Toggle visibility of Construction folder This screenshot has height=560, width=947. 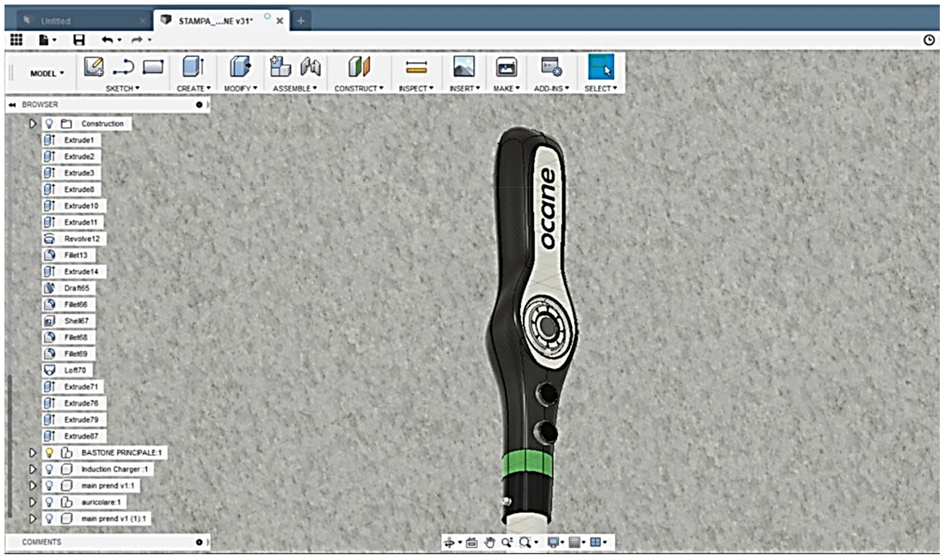pyautogui.click(x=49, y=124)
